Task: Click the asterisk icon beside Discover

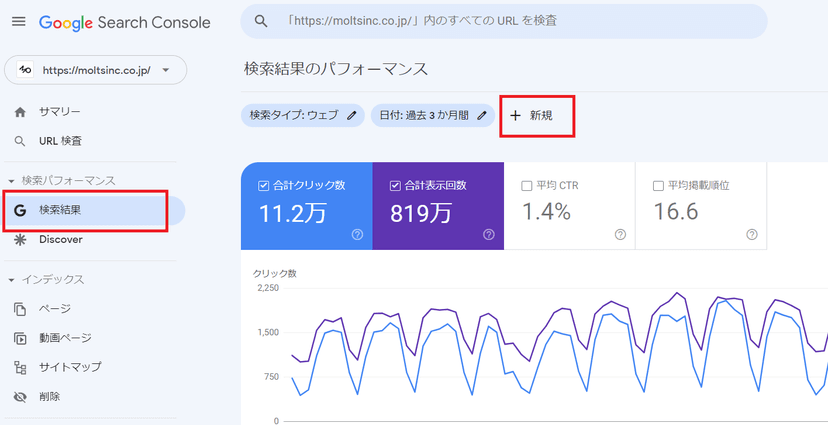Action: click(x=20, y=239)
